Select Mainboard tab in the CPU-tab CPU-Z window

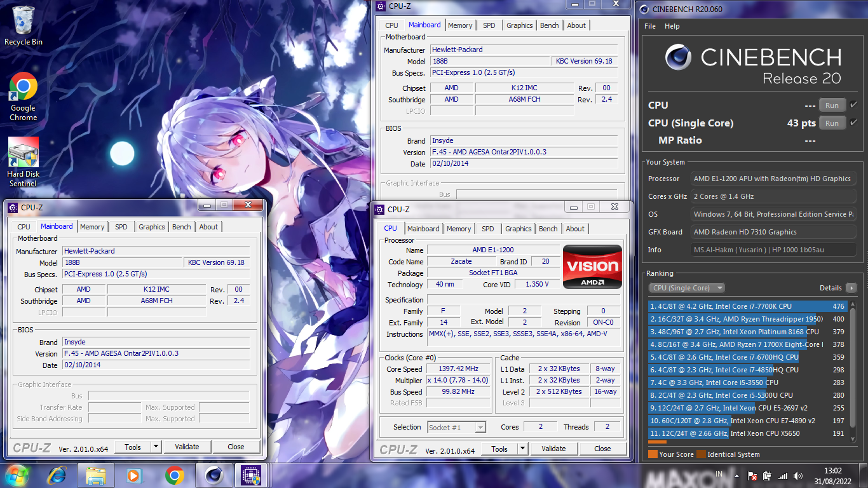coord(423,229)
